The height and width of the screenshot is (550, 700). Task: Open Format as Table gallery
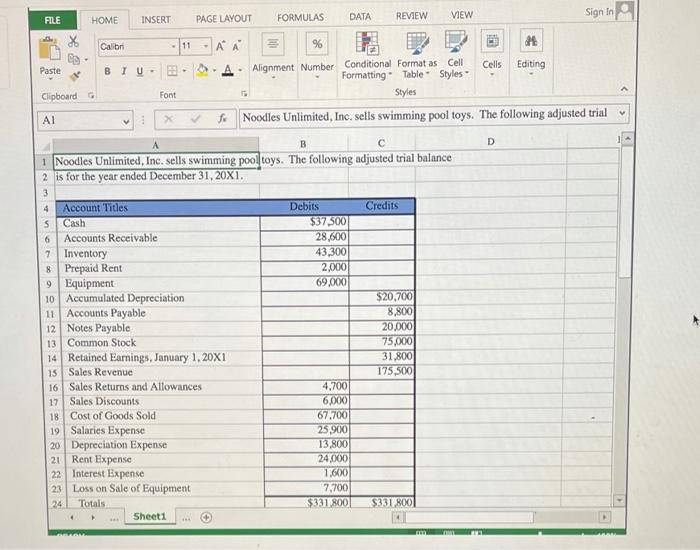click(417, 55)
